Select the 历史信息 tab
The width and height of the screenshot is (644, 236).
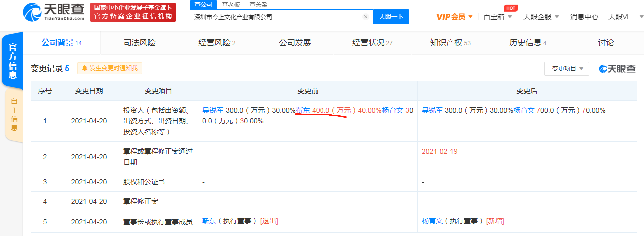click(x=528, y=43)
